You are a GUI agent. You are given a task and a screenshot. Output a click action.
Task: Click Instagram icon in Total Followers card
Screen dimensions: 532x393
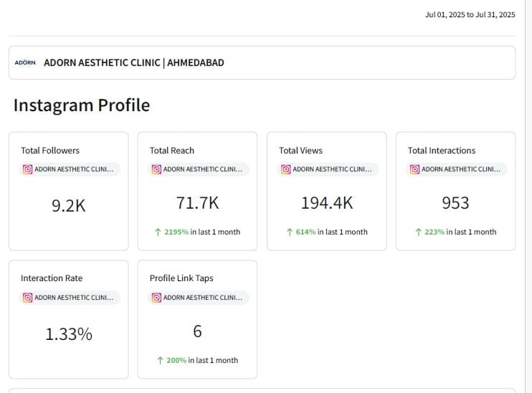click(x=28, y=170)
